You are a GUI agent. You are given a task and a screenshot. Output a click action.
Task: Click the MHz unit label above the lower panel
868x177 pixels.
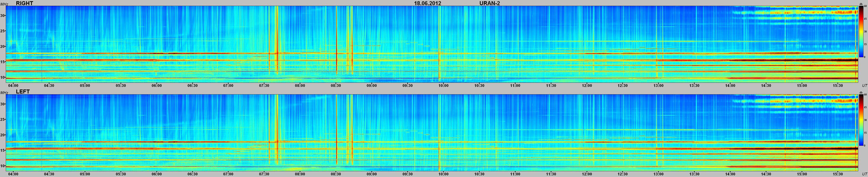4,92
